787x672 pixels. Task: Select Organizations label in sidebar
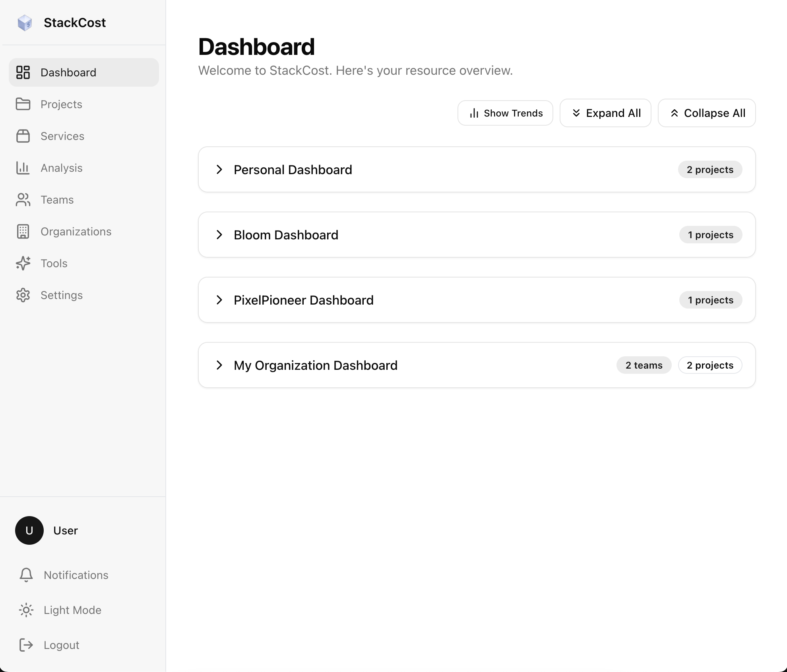coord(76,231)
